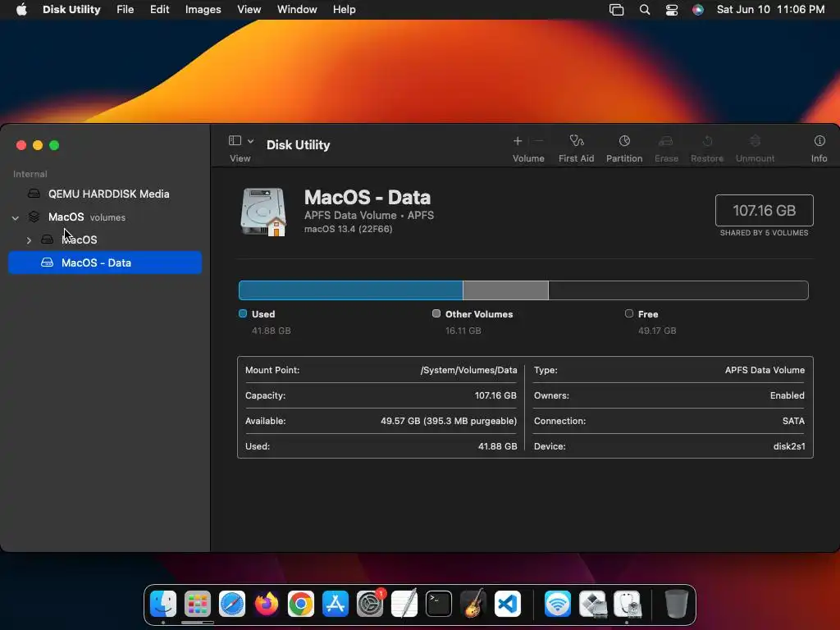840x630 pixels.
Task: Open GarageBand from the Dock
Action: point(473,605)
